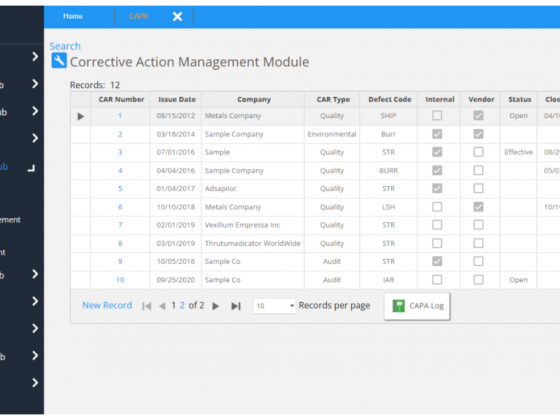Toggle Vendor checkbox for CAR 2

[x=479, y=134]
